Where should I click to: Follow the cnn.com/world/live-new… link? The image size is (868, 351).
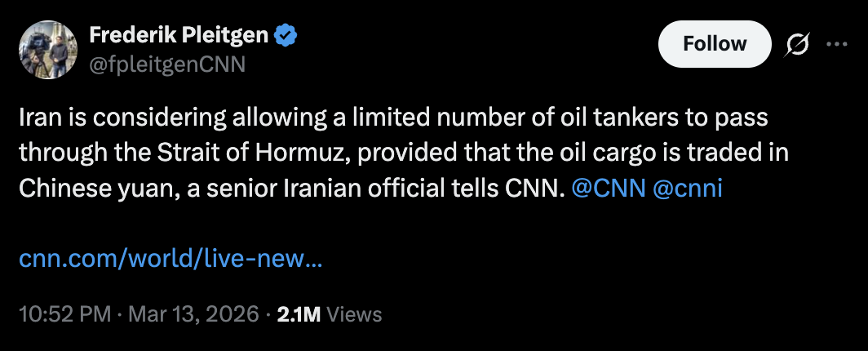coord(170,259)
